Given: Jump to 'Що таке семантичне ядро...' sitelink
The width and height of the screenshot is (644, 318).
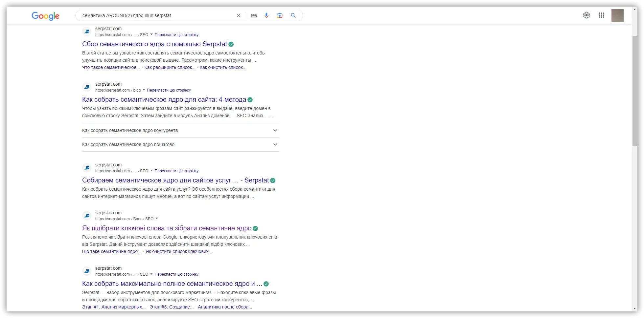Looking at the screenshot, I should point(112,251).
